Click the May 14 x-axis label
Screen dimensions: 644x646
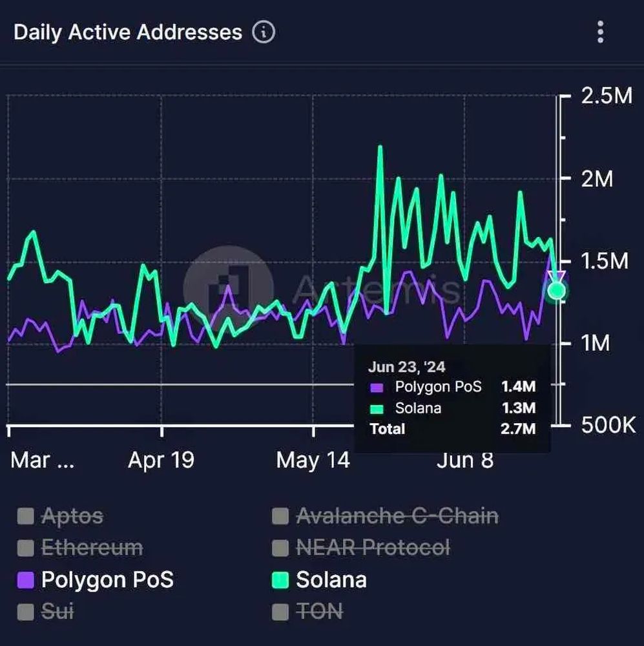[313, 460]
